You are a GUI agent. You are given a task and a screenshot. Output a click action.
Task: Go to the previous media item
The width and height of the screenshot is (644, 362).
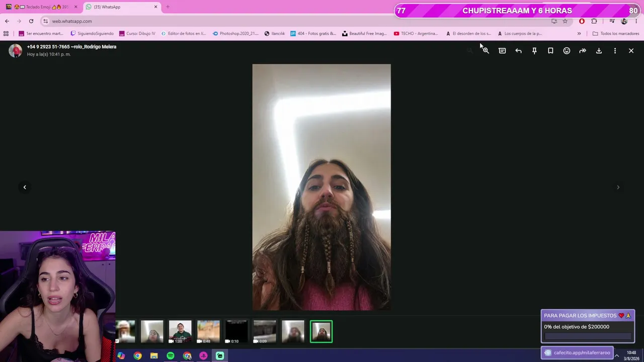pos(25,187)
